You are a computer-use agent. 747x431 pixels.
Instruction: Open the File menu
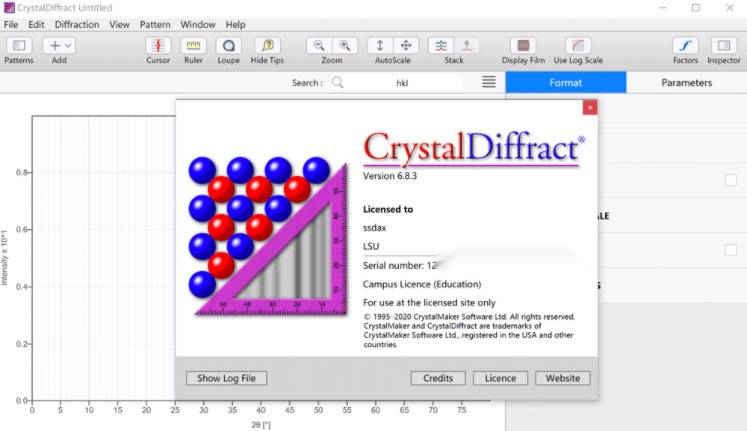click(x=11, y=24)
